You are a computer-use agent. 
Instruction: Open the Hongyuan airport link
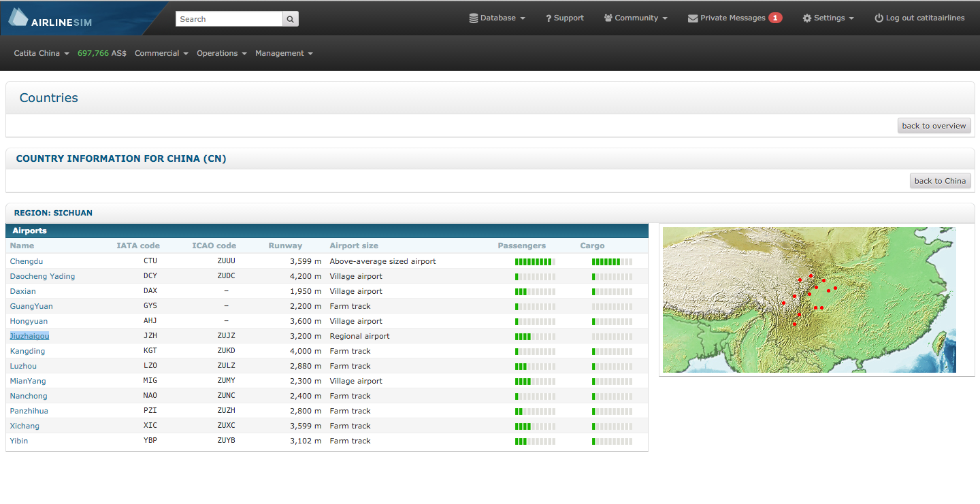[x=29, y=321]
